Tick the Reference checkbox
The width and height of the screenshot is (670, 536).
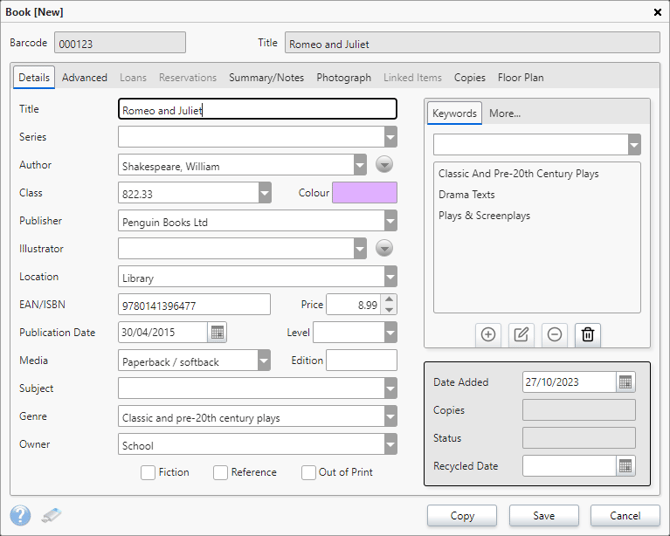[220, 472]
